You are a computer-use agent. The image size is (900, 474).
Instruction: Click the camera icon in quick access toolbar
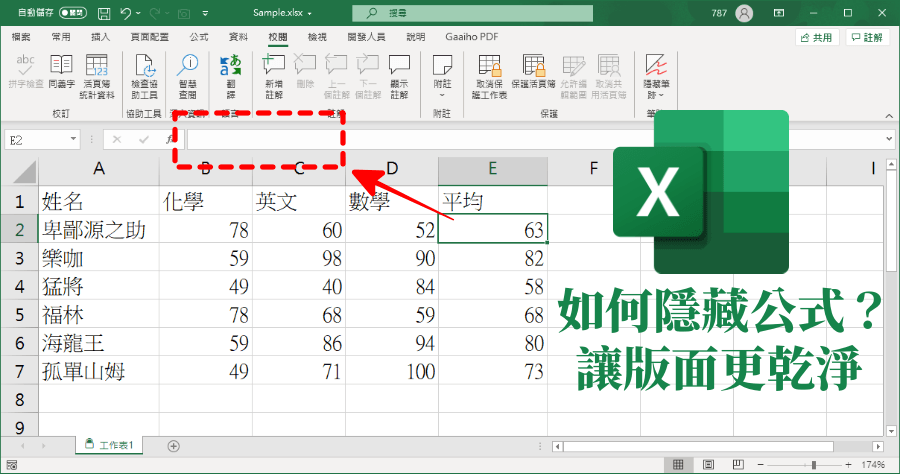(x=184, y=13)
